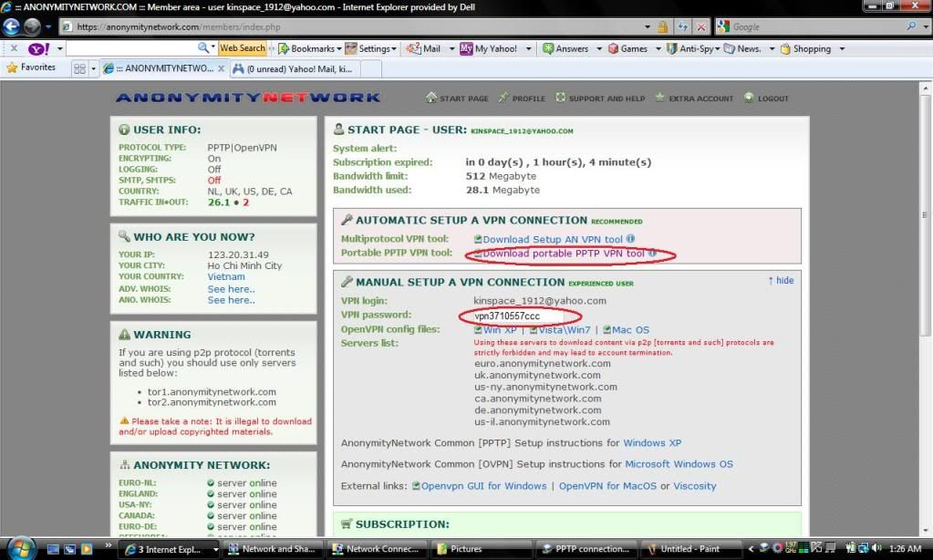933x560 pixels.
Task: Open Untitled - Paint from the taskbar
Action: click(692, 549)
